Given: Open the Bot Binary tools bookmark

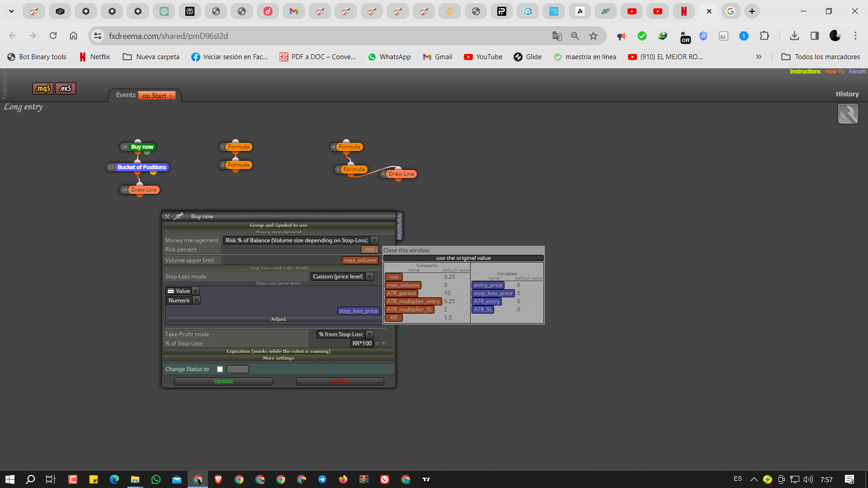Looking at the screenshot, I should click(x=37, y=57).
